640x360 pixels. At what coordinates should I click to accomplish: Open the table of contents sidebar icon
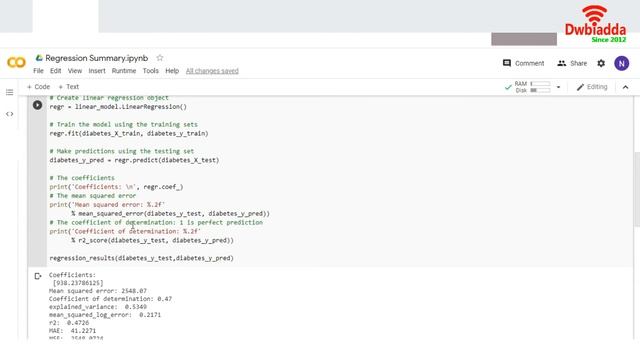click(x=10, y=92)
